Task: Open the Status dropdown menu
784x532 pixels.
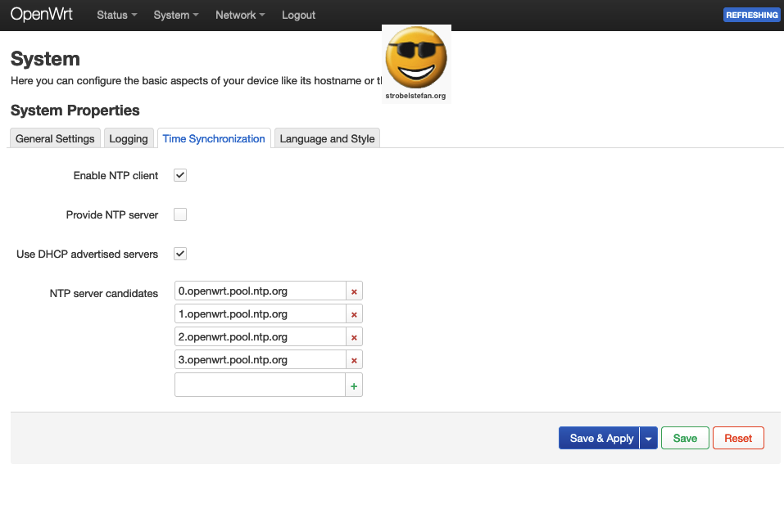Action: [116, 15]
